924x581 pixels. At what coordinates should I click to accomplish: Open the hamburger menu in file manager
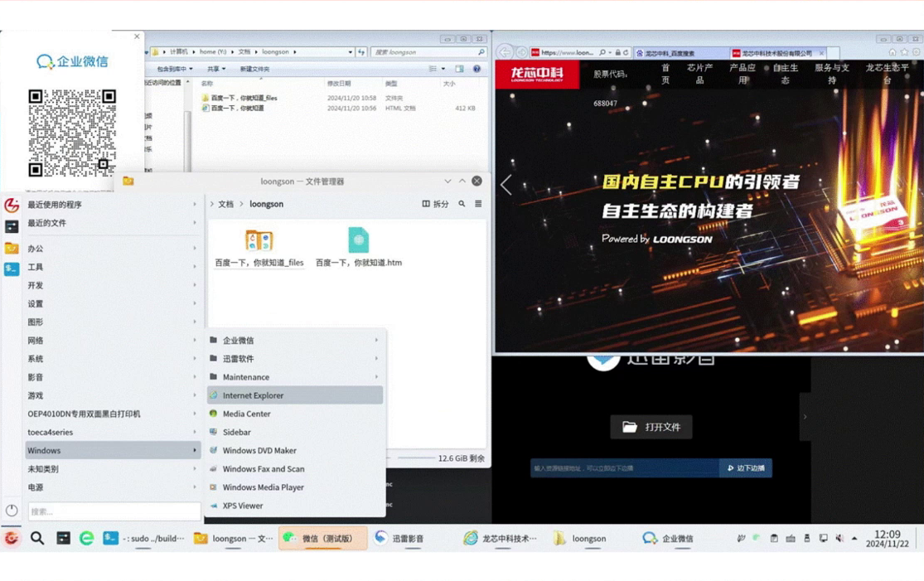[x=478, y=204]
